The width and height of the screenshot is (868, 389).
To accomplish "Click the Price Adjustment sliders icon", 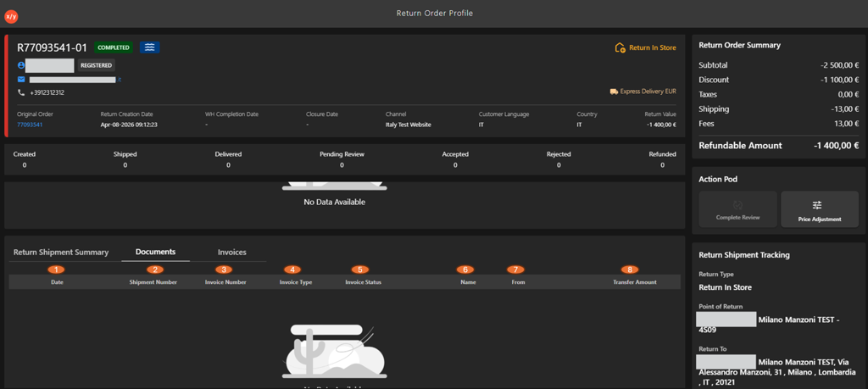I will click(x=817, y=205).
